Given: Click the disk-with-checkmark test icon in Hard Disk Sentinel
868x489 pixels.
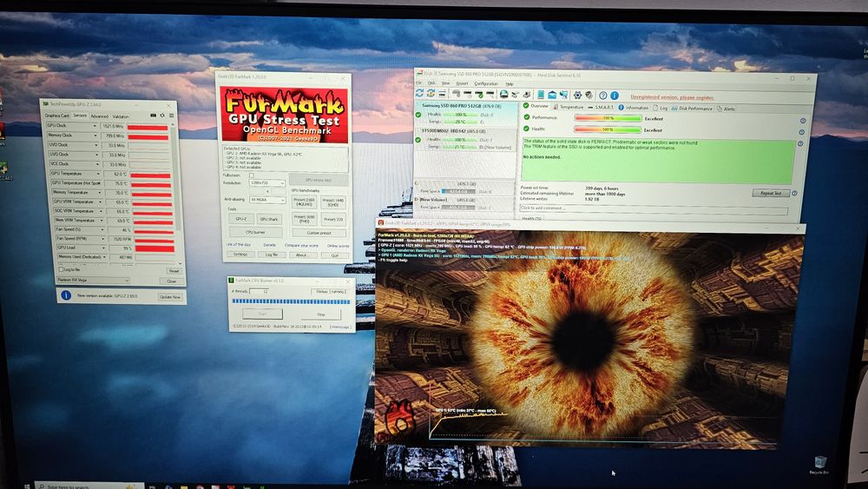Looking at the screenshot, I should pos(479,94).
